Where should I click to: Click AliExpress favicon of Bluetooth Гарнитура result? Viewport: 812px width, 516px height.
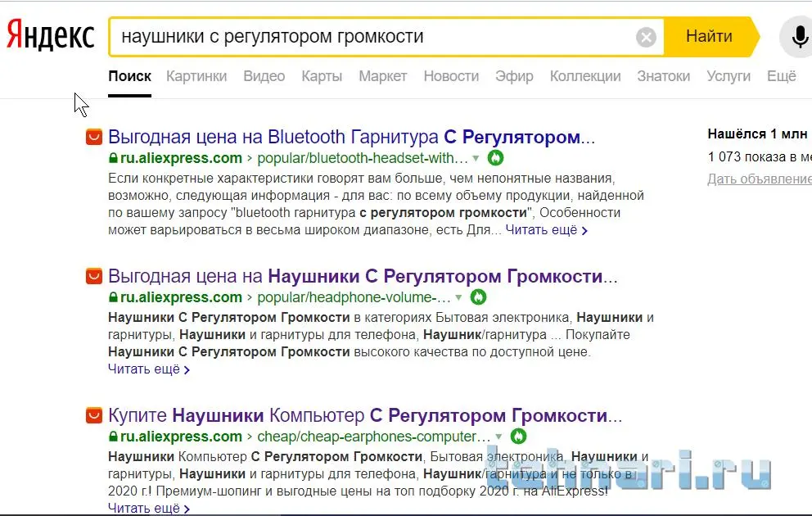[94, 137]
